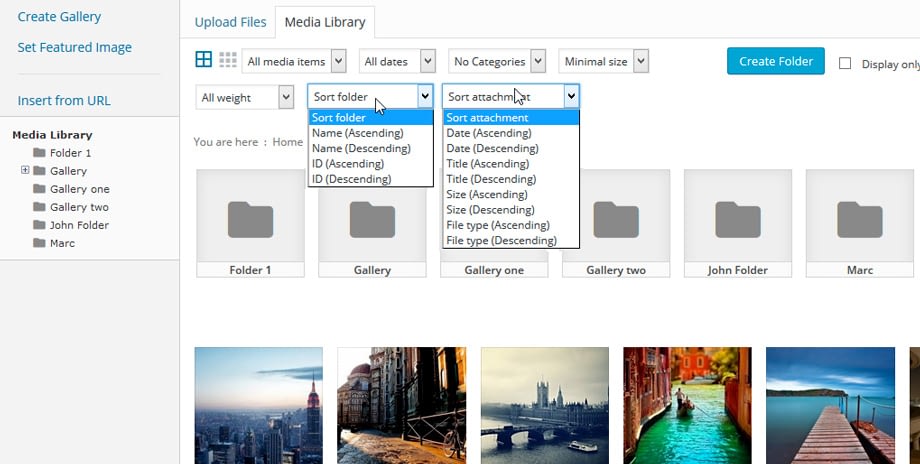The image size is (920, 464).
Task: Choose ID (Descending) folder sort
Action: pyautogui.click(x=370, y=179)
